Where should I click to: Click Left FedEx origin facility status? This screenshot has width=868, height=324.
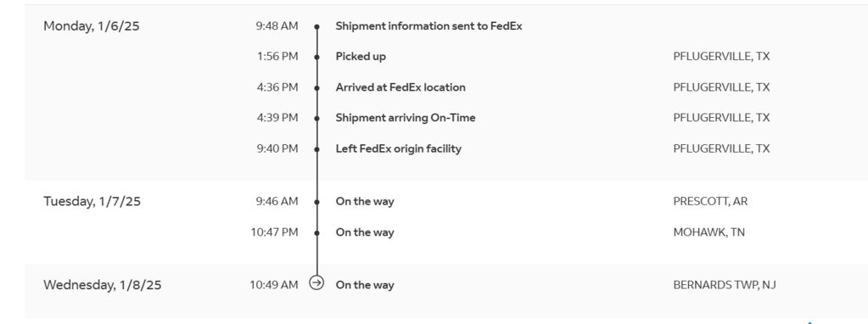(x=398, y=148)
